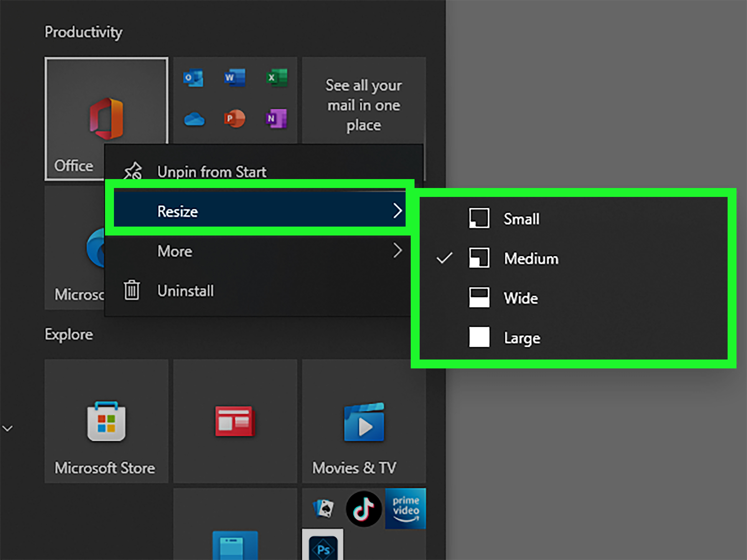The image size is (747, 560).
Task: Choose Uninstall from the context menu
Action: coord(185,291)
